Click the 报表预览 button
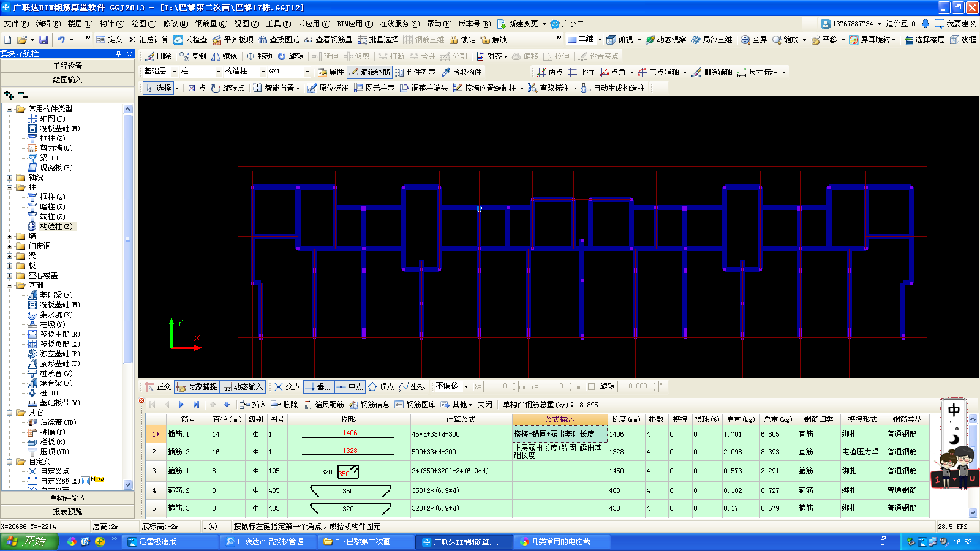Viewport: 980px width, 551px height. pyautogui.click(x=67, y=511)
